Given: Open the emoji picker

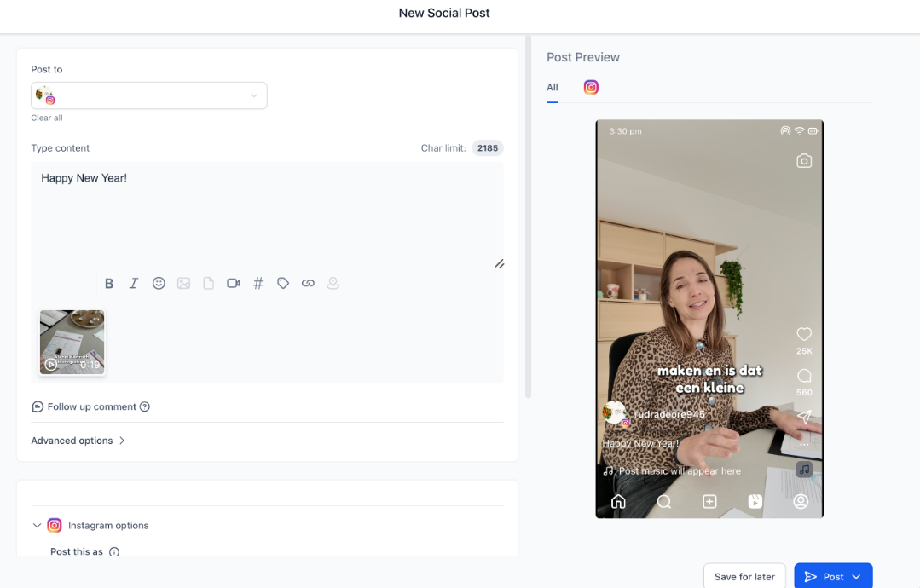Looking at the screenshot, I should [159, 284].
